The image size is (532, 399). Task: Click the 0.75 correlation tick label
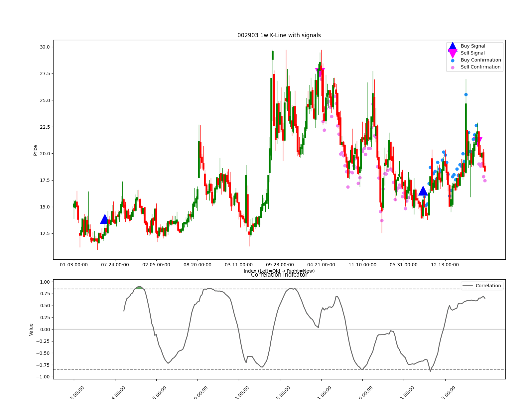point(45,294)
